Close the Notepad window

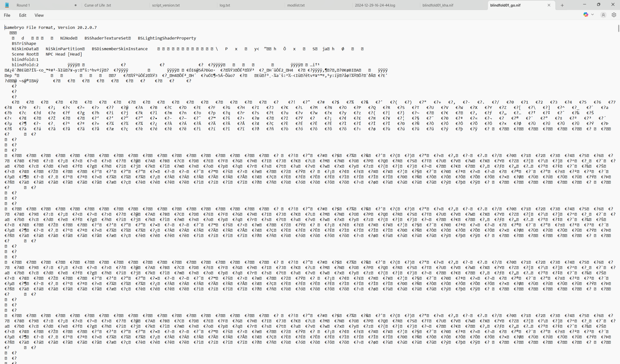tap(613, 5)
